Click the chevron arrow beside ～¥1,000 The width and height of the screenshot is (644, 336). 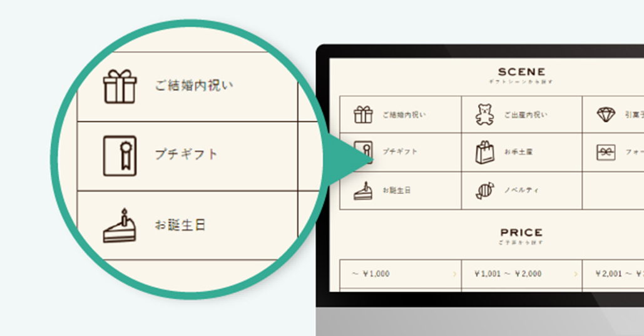click(454, 274)
